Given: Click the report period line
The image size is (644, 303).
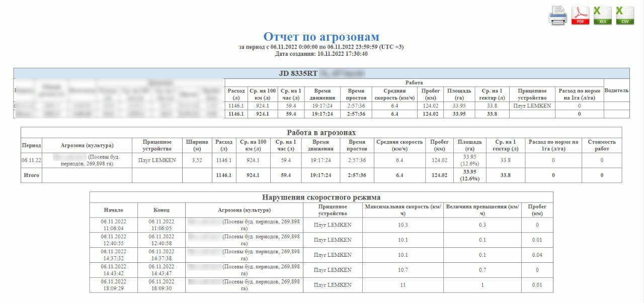Looking at the screenshot, I should [x=321, y=47].
